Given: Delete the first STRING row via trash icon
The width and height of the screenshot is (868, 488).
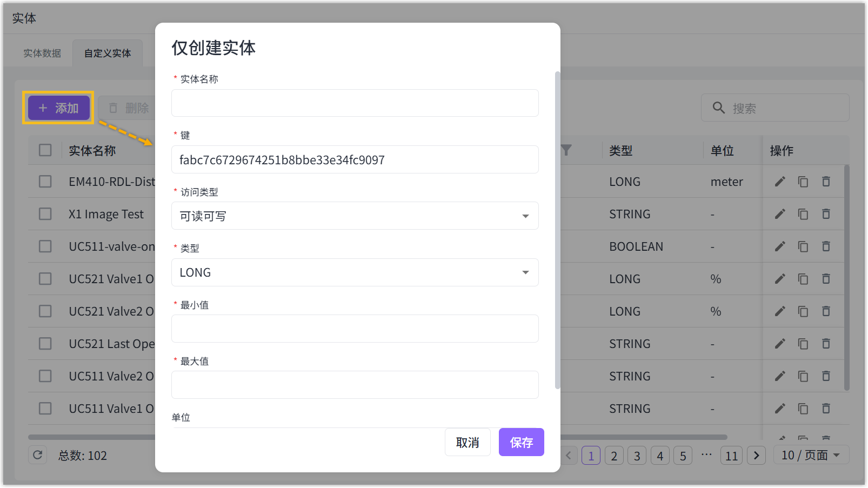Looking at the screenshot, I should coord(826,214).
